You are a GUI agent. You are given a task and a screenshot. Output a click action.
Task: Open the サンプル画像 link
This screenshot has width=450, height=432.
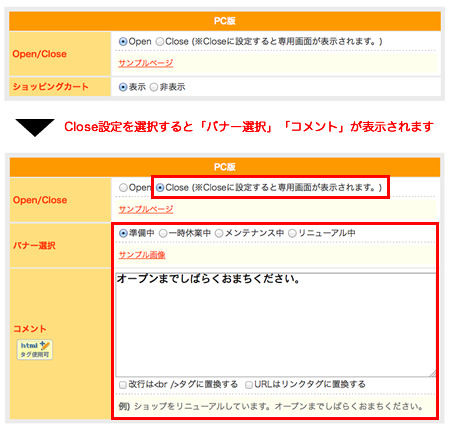click(x=142, y=255)
